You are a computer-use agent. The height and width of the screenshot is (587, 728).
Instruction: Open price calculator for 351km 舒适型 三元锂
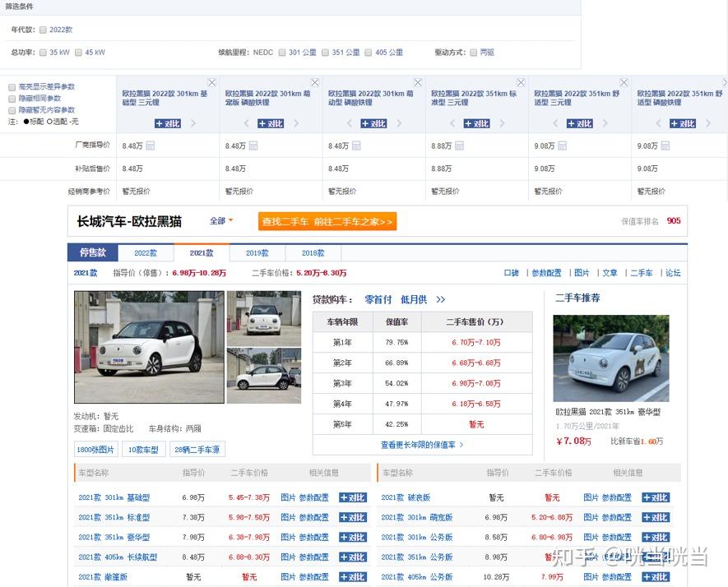(x=563, y=146)
